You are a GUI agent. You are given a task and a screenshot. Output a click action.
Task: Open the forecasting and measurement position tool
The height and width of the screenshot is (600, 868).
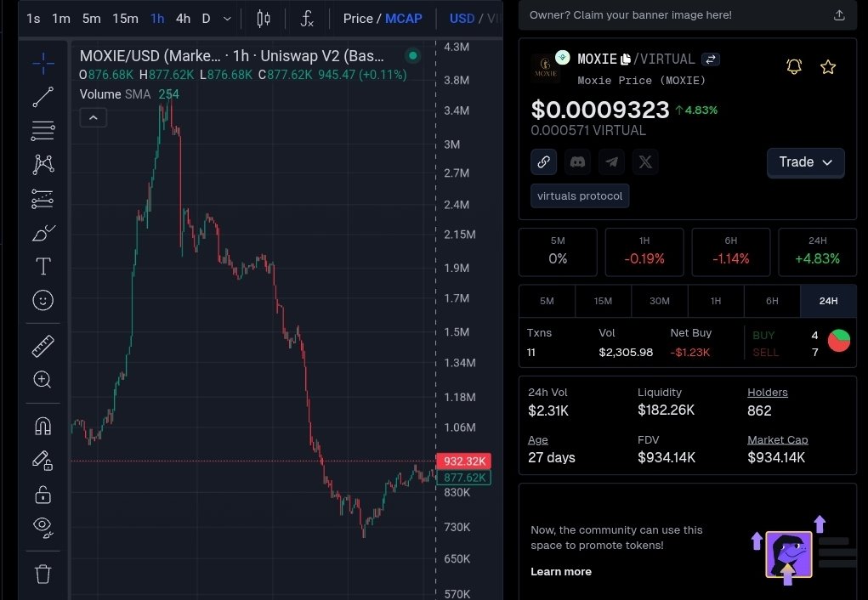coord(43,199)
